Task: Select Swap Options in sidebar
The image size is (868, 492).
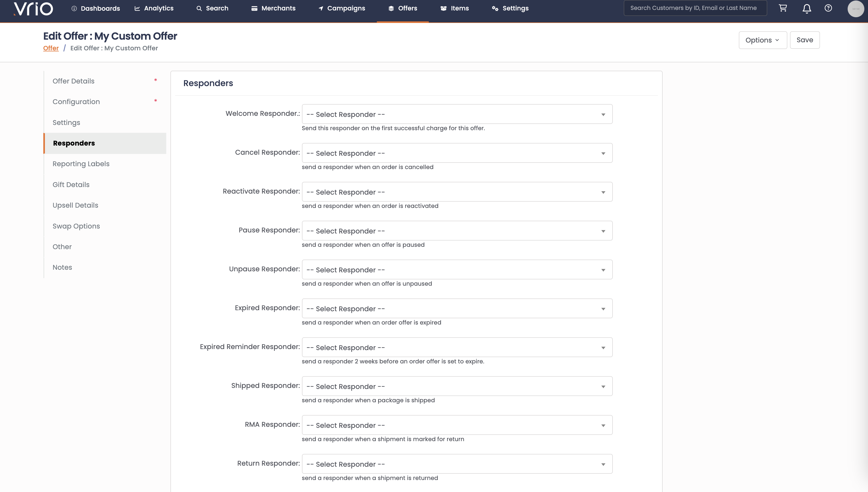Action: tap(105, 226)
